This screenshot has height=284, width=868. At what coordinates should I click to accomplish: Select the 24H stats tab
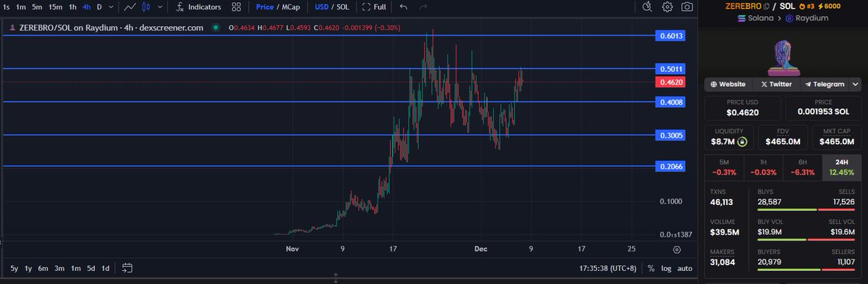click(843, 167)
